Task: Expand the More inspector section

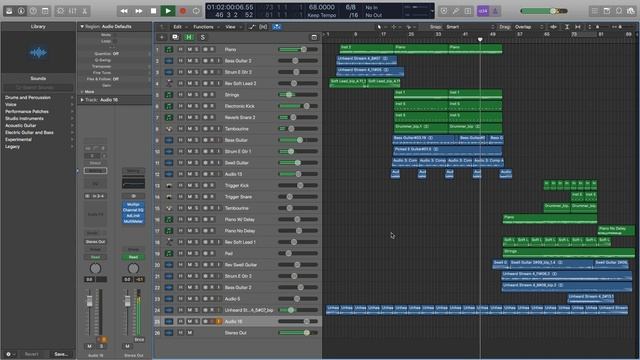Action: 87,92
